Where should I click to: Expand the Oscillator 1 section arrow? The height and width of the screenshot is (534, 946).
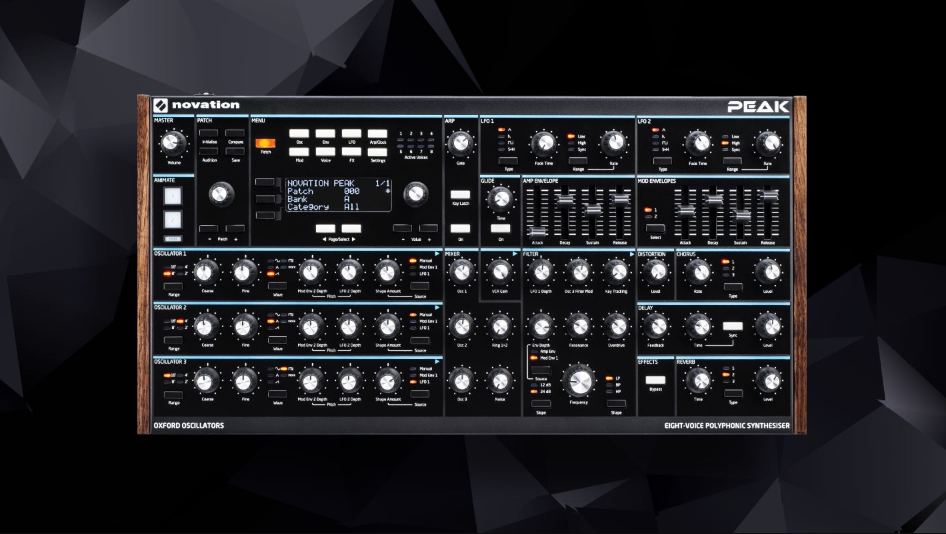(437, 254)
